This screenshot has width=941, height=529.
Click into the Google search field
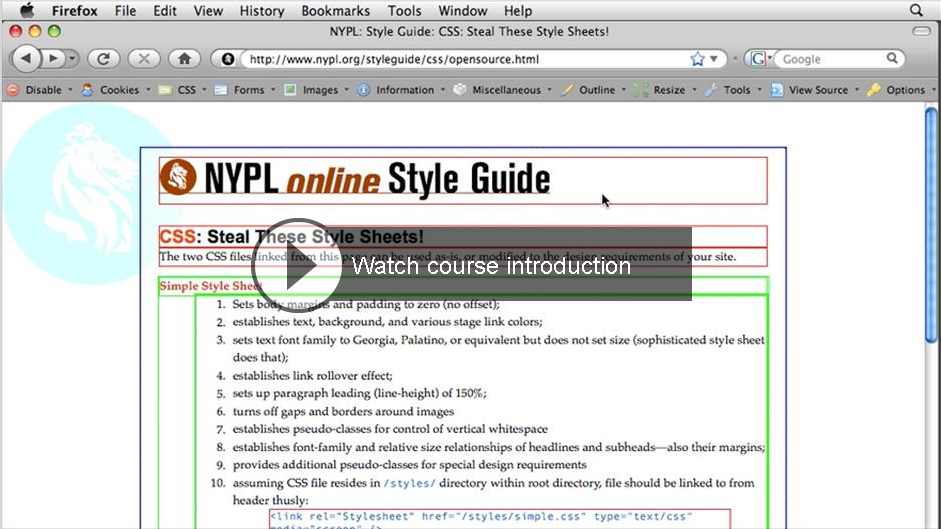tap(830, 59)
